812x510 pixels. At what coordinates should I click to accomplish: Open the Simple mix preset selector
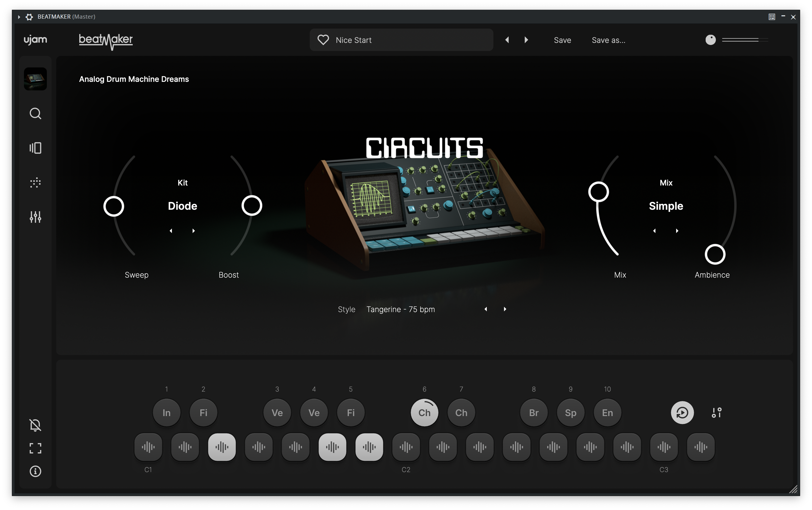click(x=666, y=206)
